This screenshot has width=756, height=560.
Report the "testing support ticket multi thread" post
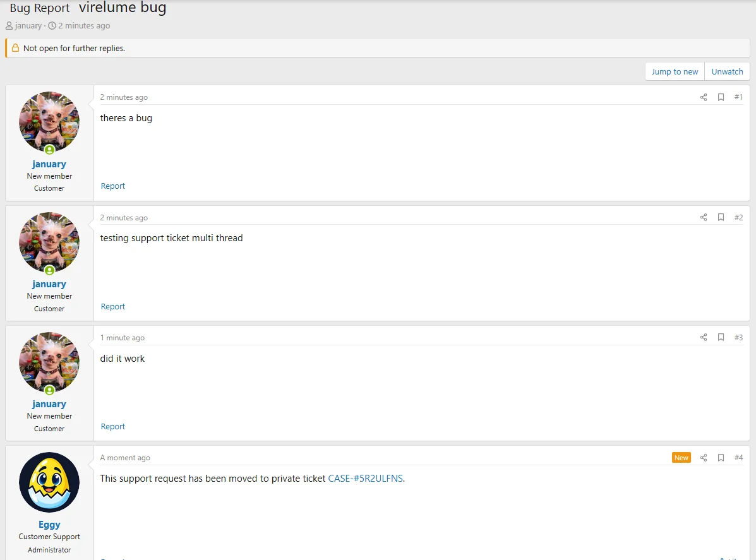[x=113, y=306]
